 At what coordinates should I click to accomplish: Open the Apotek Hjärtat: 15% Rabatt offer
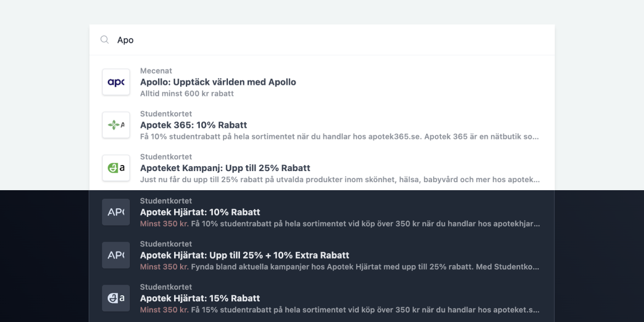tap(200, 298)
